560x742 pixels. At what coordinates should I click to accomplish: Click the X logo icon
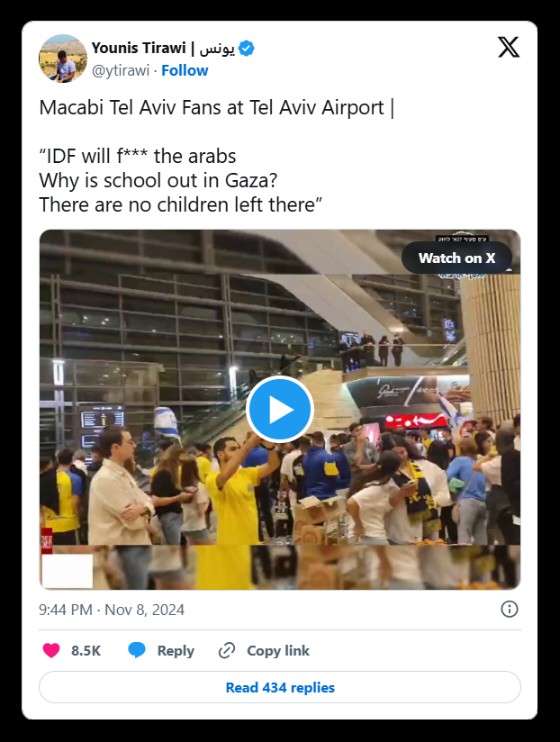(x=509, y=47)
